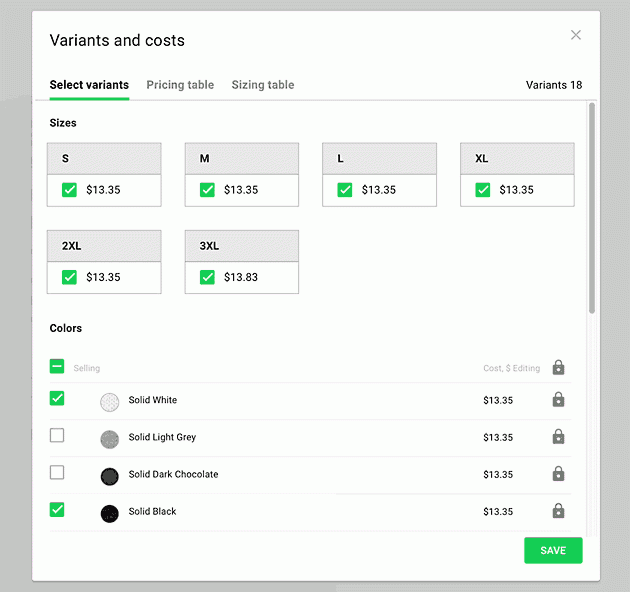The height and width of the screenshot is (592, 630).
Task: Uncheck Solid White color checkbox
Action: pyautogui.click(x=57, y=398)
